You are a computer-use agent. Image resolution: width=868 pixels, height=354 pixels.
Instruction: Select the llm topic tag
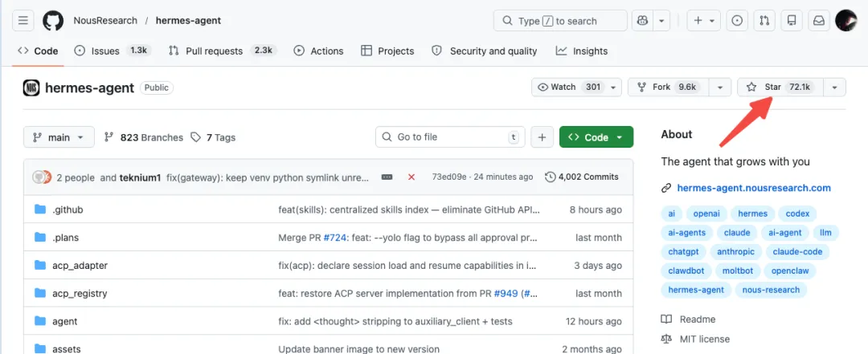pyautogui.click(x=826, y=233)
